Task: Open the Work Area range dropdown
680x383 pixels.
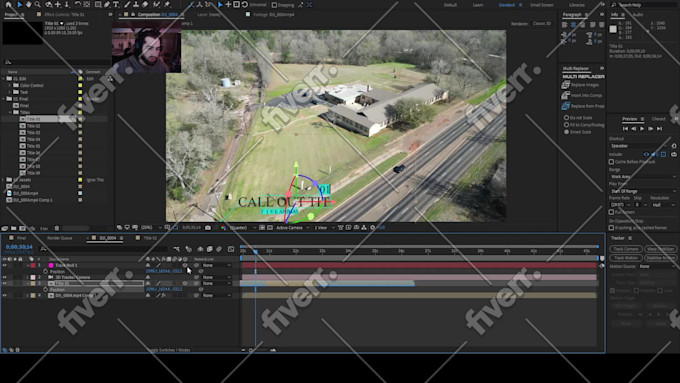Action: [x=643, y=177]
